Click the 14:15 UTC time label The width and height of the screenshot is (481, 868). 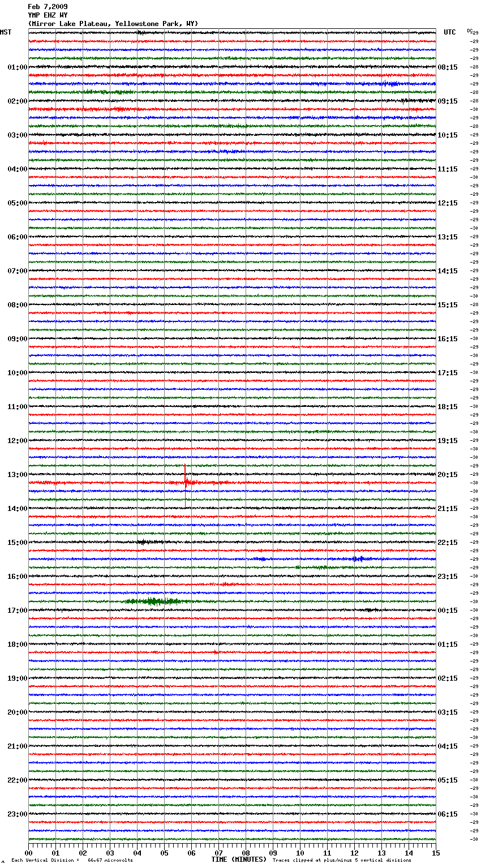tap(448, 271)
